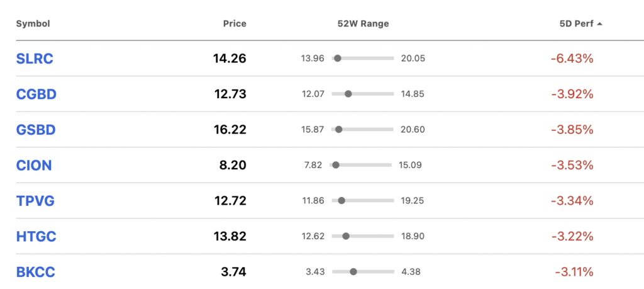Click TPVG 52-week range slider dot
644x289 pixels.
[x=341, y=201]
